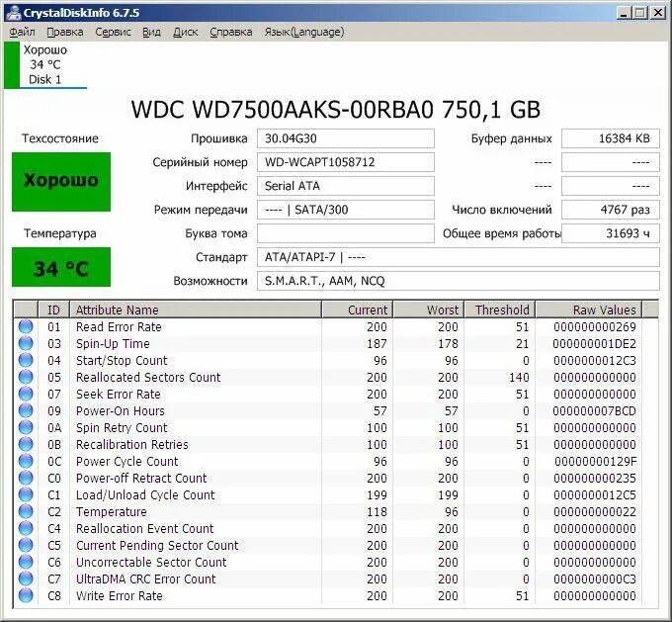Click the green 34 °C temperature button
Image resolution: width=672 pixels, height=622 pixels.
click(61, 267)
